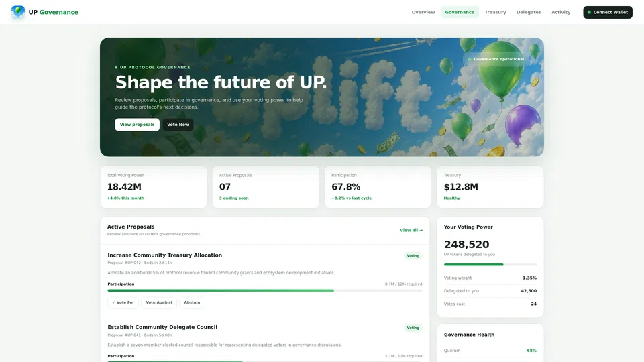This screenshot has width=644, height=362.
Task: Click the UP Governance balloon logo icon
Action: coord(18,12)
